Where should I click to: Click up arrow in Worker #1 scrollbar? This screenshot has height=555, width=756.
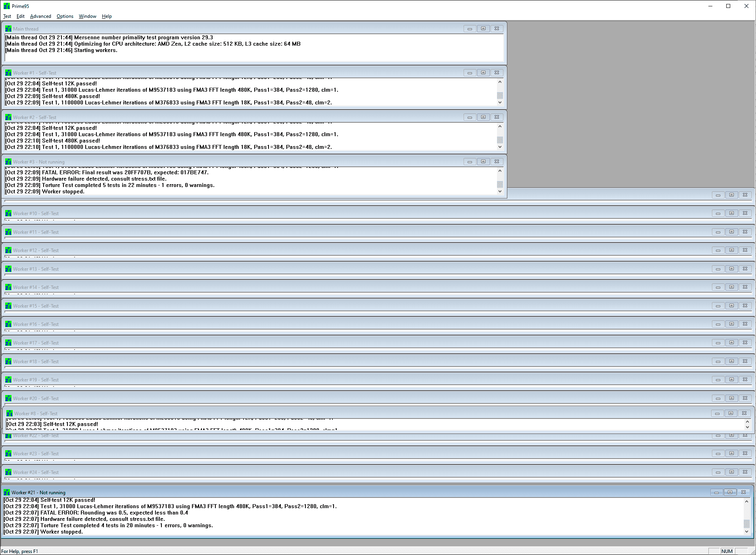tap(500, 82)
